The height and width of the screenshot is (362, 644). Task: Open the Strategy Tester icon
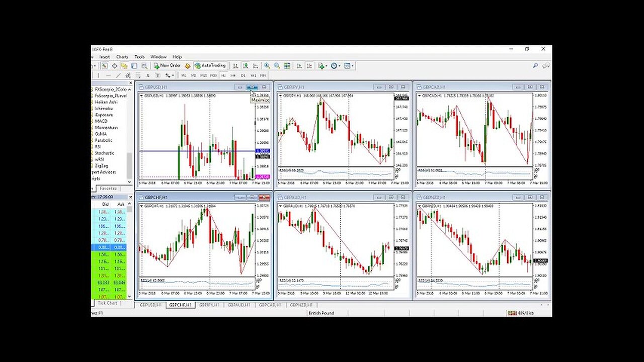(144, 65)
